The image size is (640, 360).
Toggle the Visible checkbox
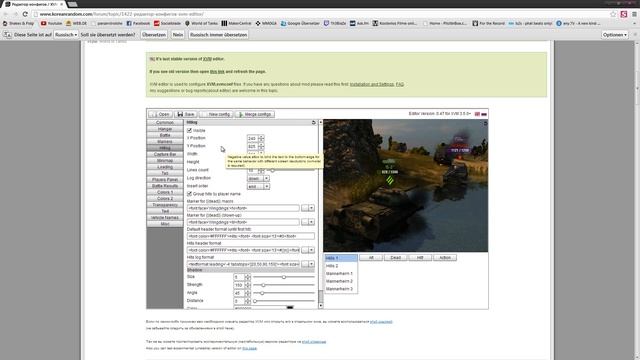click(189, 130)
